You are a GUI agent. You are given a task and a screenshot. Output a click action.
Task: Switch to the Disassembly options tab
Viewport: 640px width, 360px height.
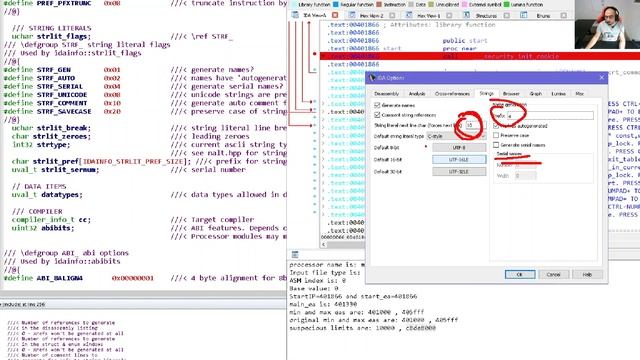(x=386, y=94)
